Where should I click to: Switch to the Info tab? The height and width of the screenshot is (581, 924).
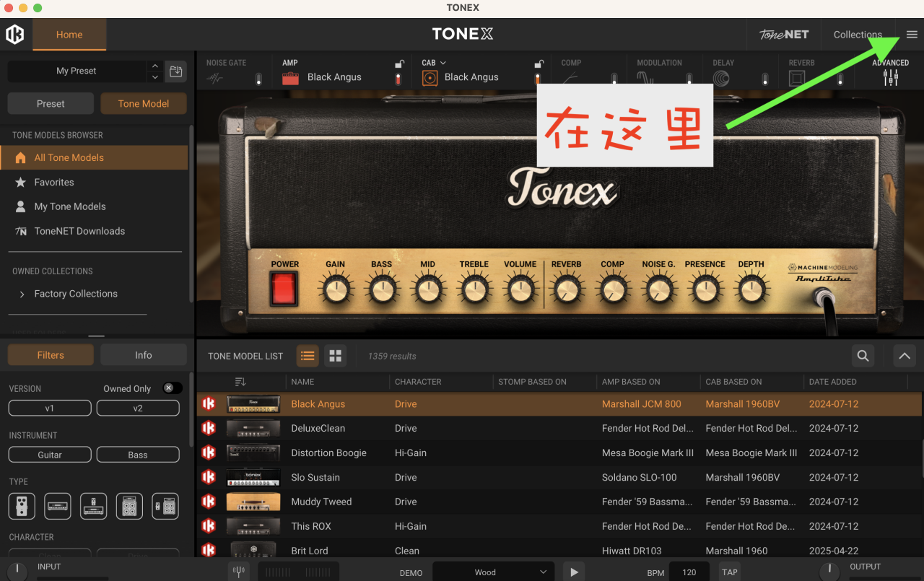pyautogui.click(x=143, y=355)
